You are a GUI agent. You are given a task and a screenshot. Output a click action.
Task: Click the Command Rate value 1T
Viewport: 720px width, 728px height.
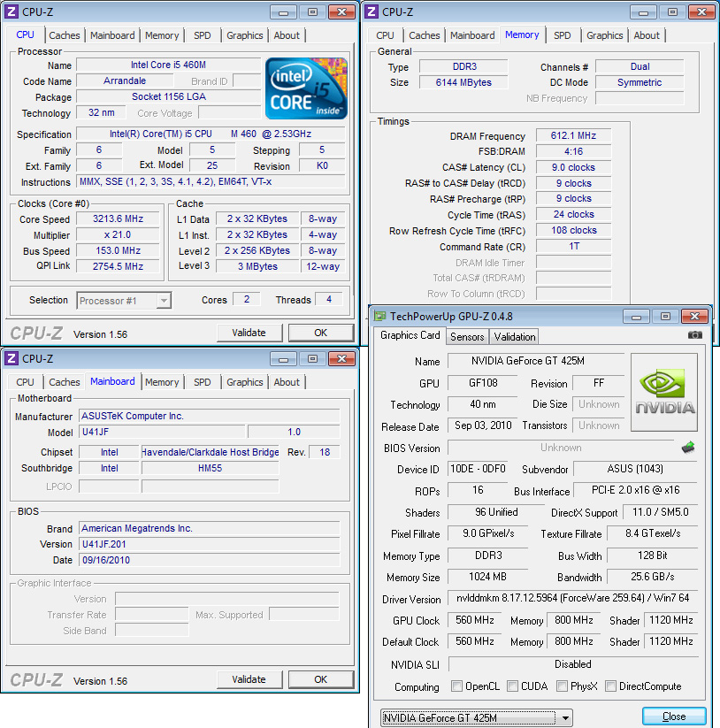574,246
